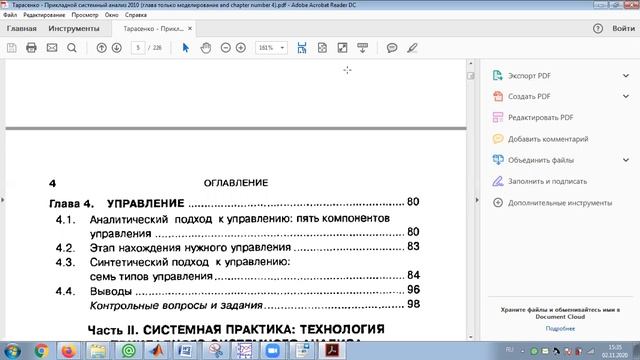640x360 pixels.
Task: Open Read mode toolbar icon
Action: (362, 48)
